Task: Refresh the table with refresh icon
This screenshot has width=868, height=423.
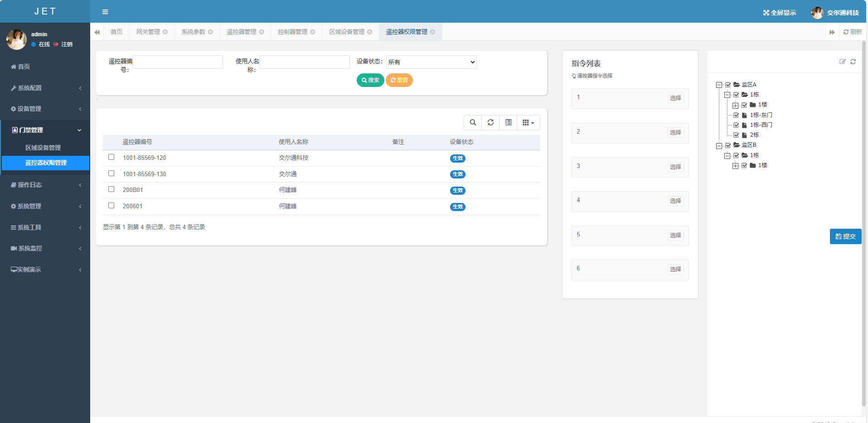Action: coord(490,122)
